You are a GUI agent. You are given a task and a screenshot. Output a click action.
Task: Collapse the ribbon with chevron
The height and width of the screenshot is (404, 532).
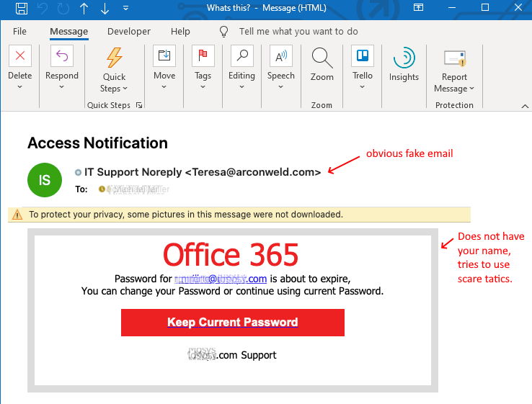point(525,106)
